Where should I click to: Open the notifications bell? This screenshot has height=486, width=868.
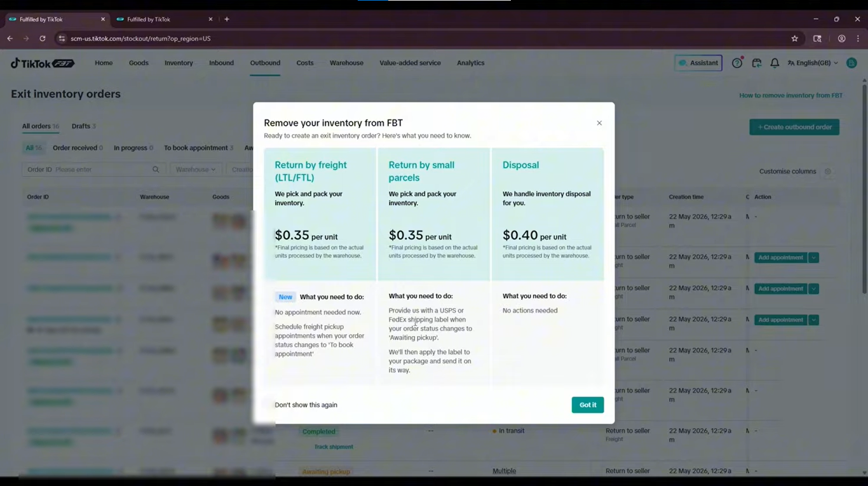[775, 63]
